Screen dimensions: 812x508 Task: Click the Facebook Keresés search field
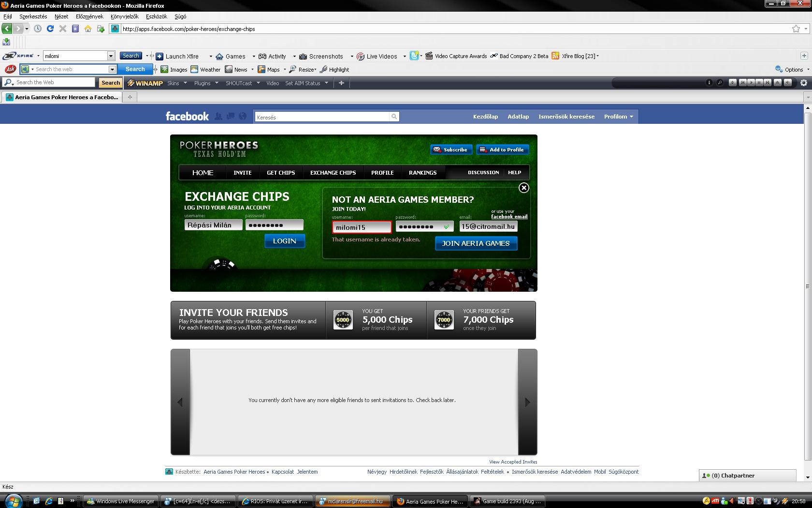tap(322, 117)
